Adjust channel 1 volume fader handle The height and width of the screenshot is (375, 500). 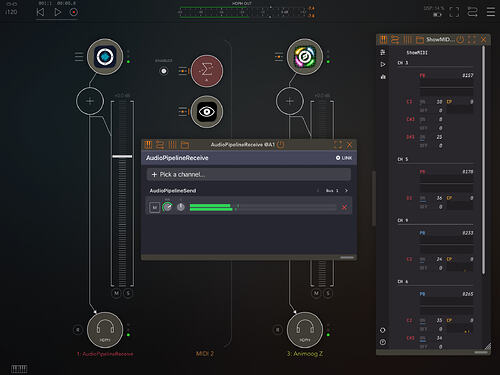click(122, 156)
